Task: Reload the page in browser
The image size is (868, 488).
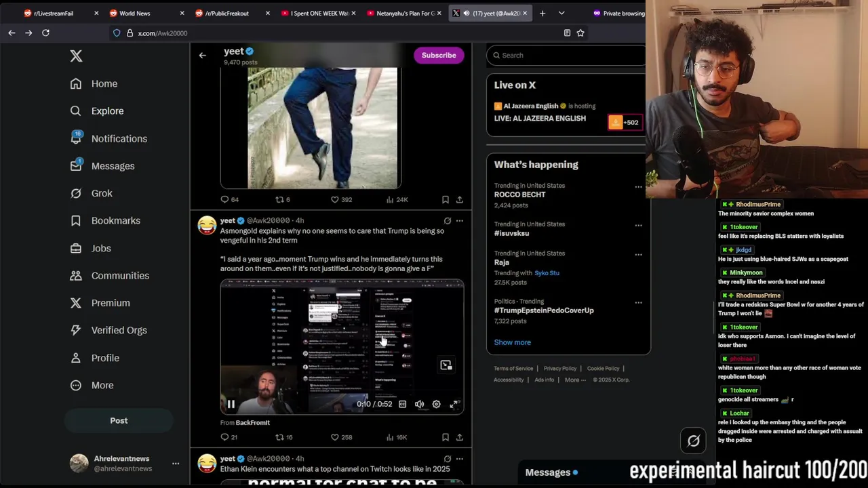Action: point(45,33)
